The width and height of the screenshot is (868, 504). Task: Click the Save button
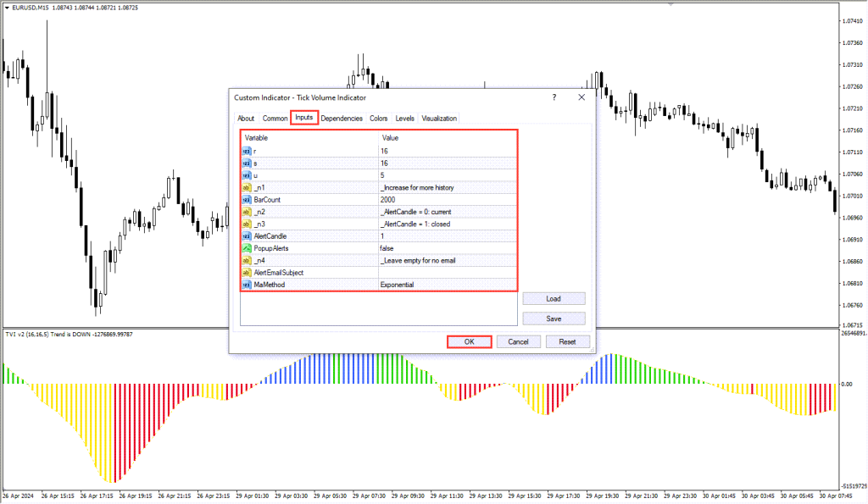[x=554, y=318]
